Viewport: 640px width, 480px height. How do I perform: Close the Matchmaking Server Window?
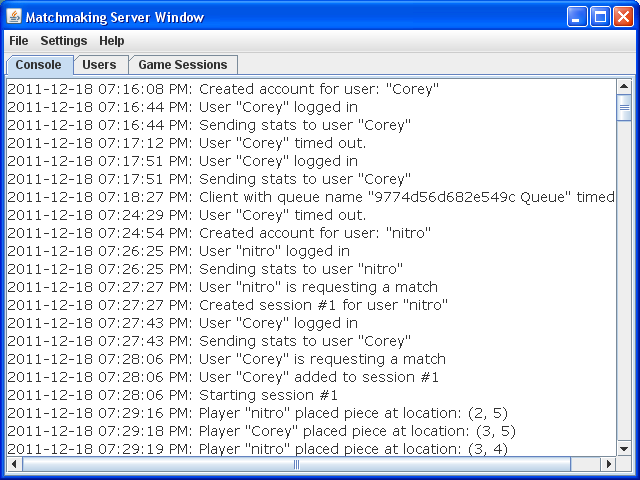click(x=623, y=17)
